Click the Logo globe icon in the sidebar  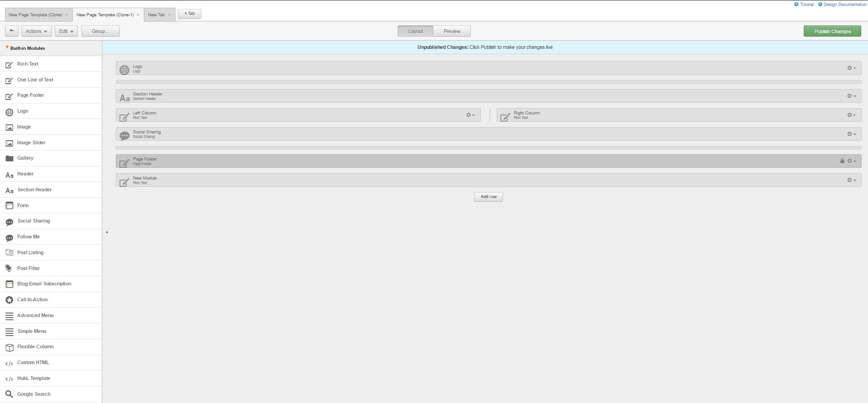click(9, 112)
